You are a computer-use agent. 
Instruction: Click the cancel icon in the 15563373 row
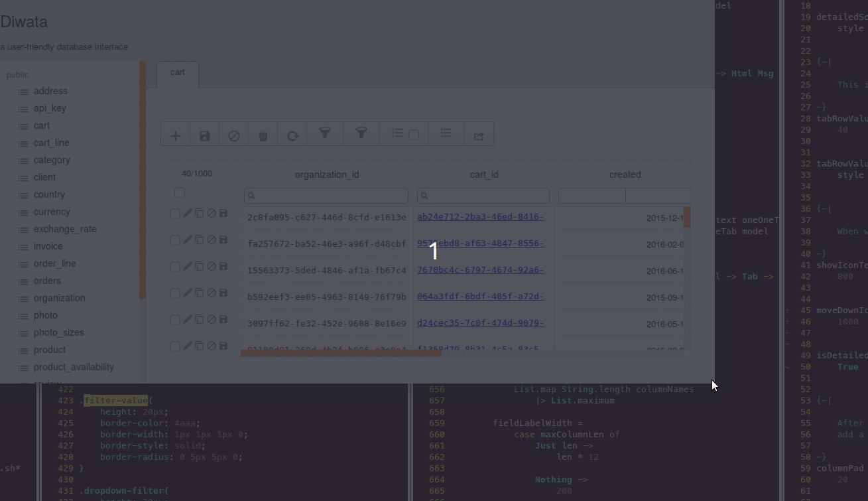click(x=212, y=266)
